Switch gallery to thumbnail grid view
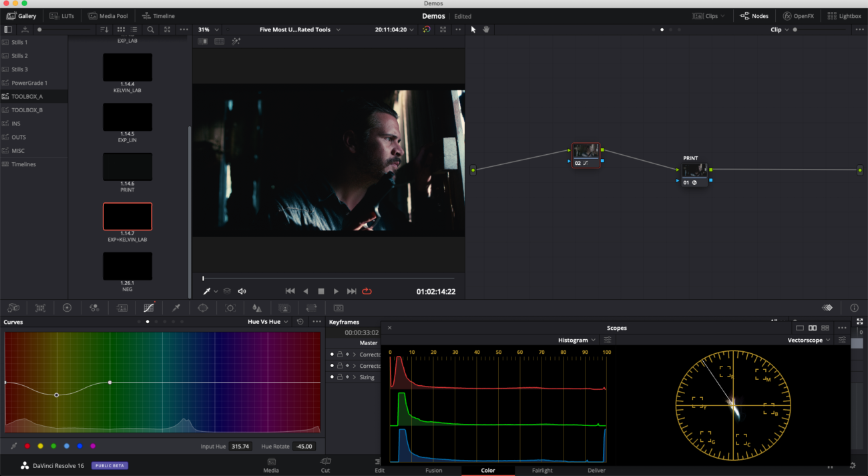Viewport: 868px width, 476px height. [x=121, y=29]
